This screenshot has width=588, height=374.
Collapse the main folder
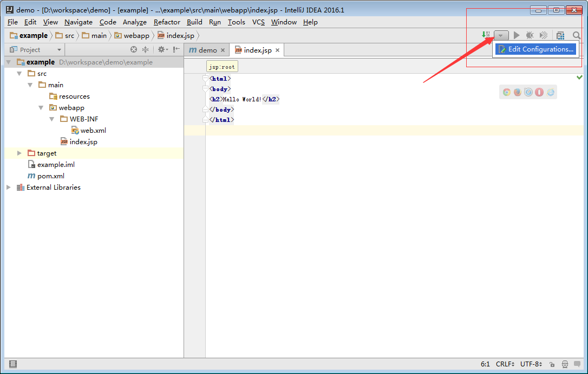point(30,85)
